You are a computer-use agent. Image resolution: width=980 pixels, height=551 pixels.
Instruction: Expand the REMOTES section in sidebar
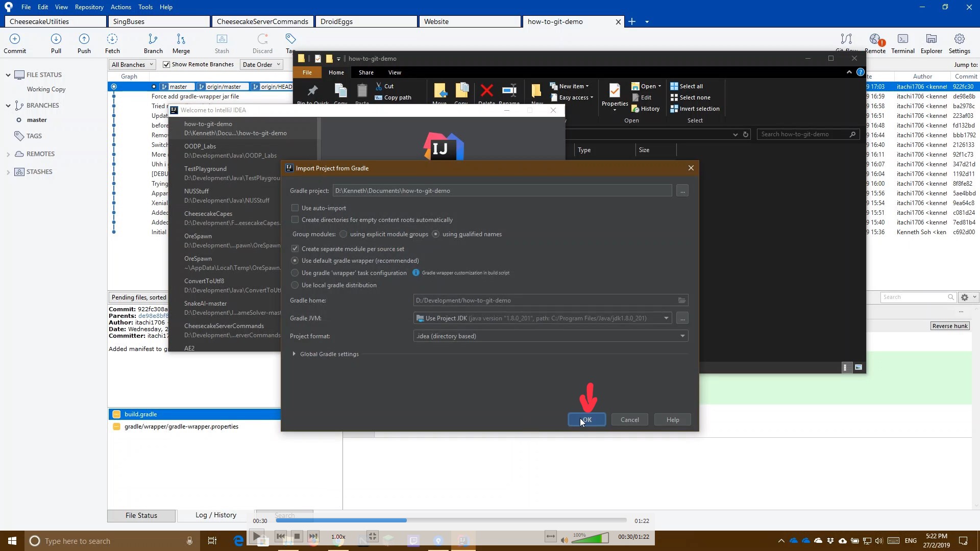pyautogui.click(x=8, y=154)
